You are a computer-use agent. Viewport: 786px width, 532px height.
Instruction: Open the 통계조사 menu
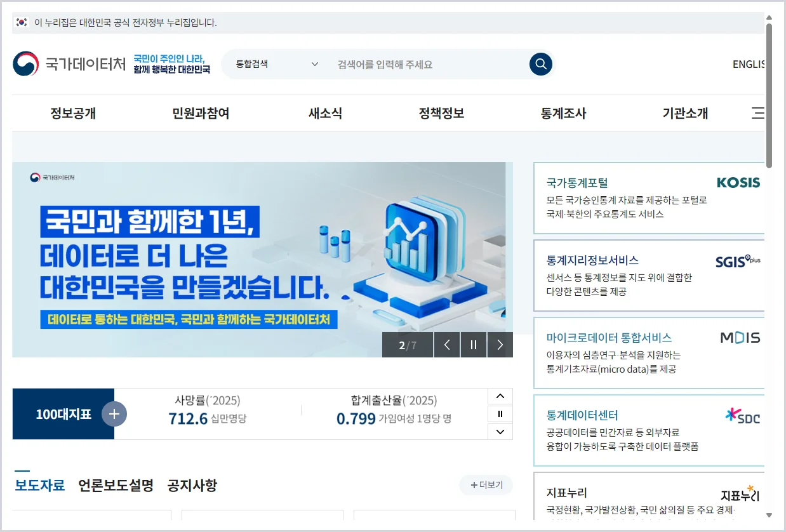[x=563, y=114]
